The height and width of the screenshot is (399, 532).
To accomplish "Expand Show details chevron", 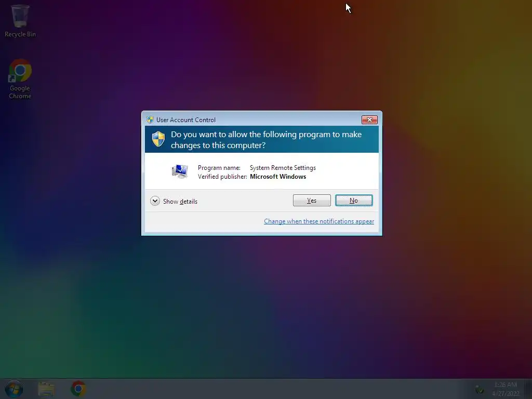I will [x=155, y=201].
